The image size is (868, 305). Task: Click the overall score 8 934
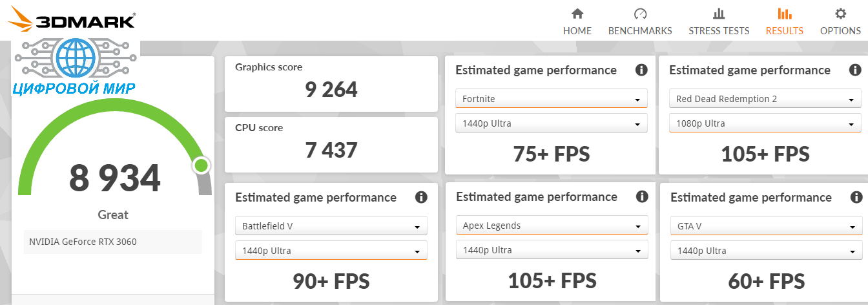coord(115,178)
